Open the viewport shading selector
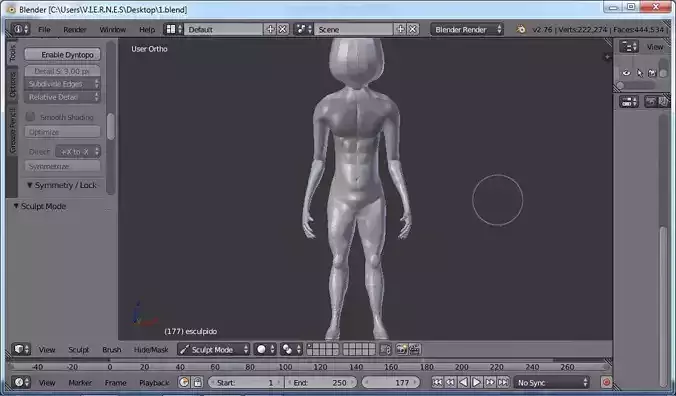Screen dimensions: 676x396 265,349
